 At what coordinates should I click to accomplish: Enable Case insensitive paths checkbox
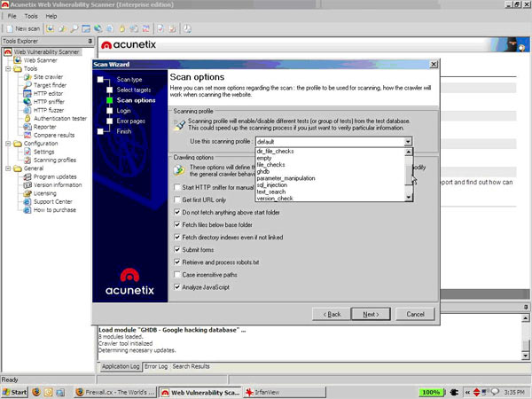point(176,275)
